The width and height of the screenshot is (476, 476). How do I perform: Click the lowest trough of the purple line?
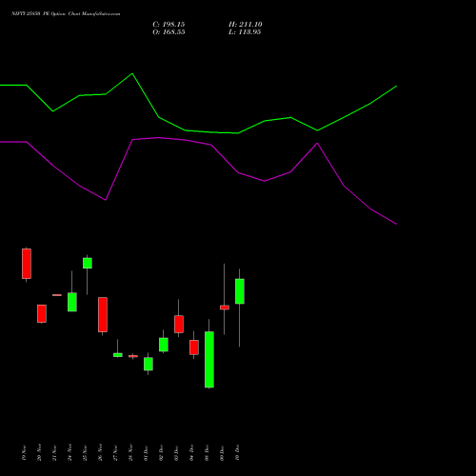pos(396,224)
